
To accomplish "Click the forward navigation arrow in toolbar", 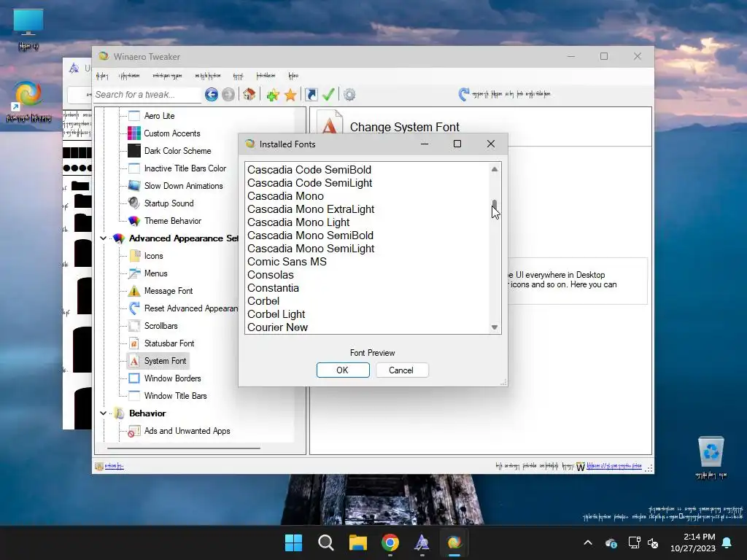I will click(228, 94).
